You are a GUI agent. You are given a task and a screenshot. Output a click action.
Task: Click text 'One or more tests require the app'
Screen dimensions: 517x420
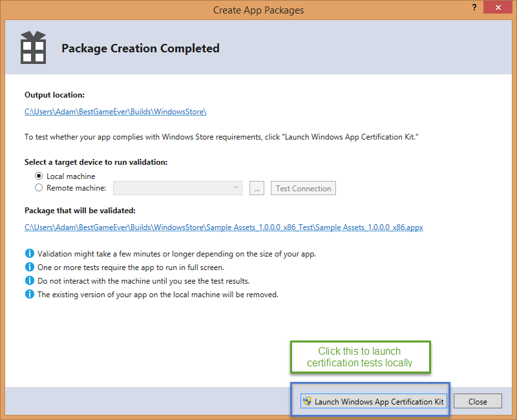tap(131, 268)
